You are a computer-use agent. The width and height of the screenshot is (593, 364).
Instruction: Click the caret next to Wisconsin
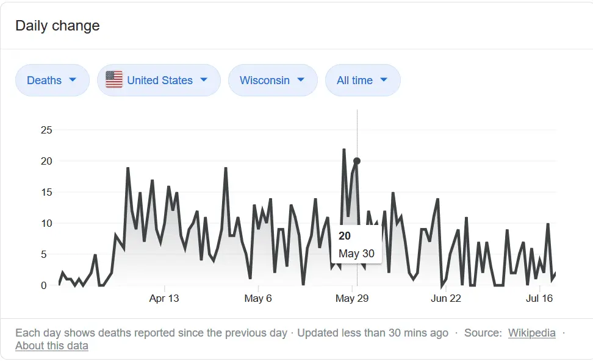tap(300, 80)
